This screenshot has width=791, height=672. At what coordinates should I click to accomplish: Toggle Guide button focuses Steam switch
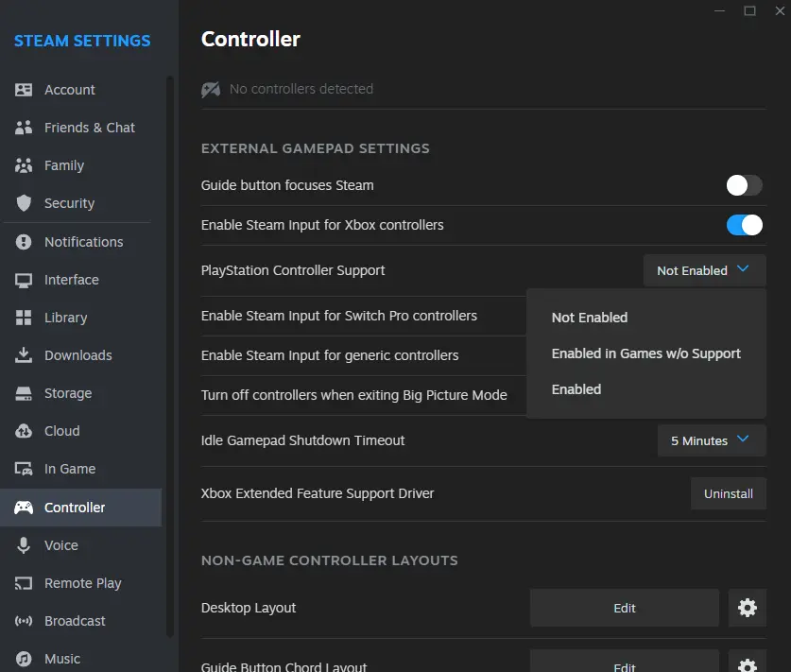tap(744, 185)
